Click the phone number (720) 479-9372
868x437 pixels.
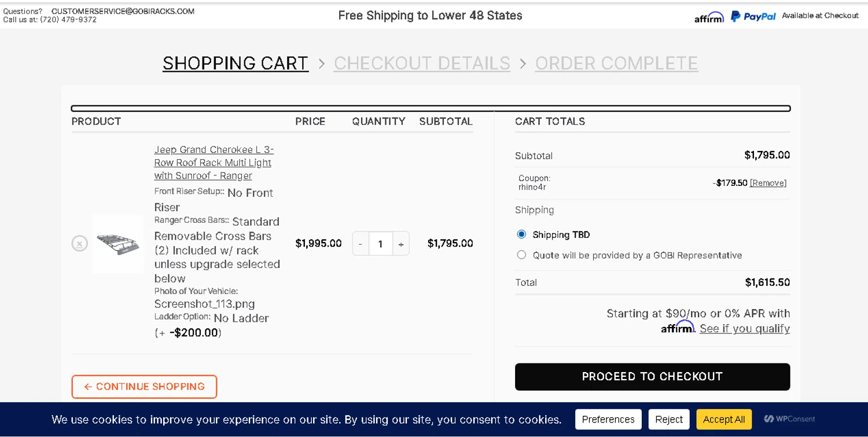(x=68, y=20)
